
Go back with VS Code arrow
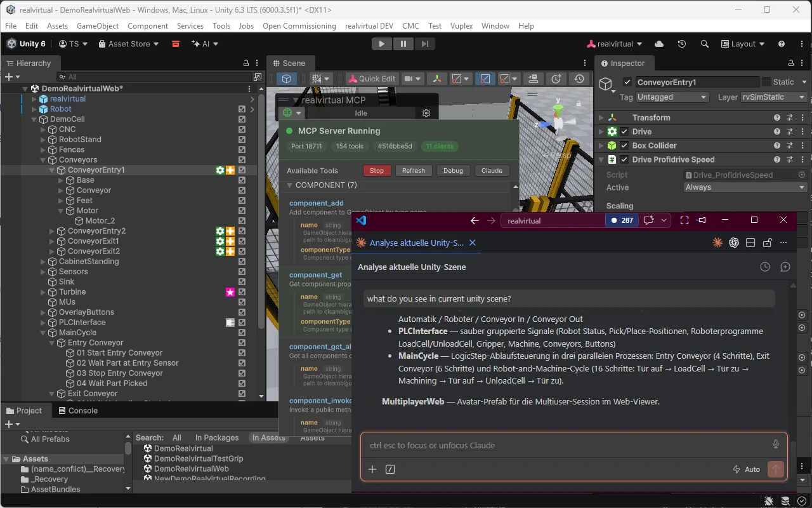(x=475, y=220)
